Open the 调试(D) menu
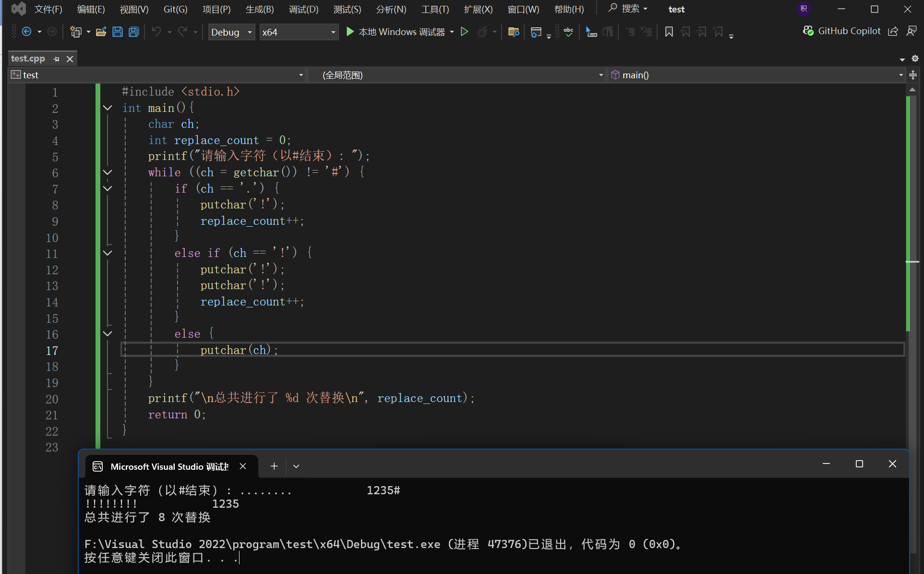The width and height of the screenshot is (924, 574). pyautogui.click(x=303, y=9)
